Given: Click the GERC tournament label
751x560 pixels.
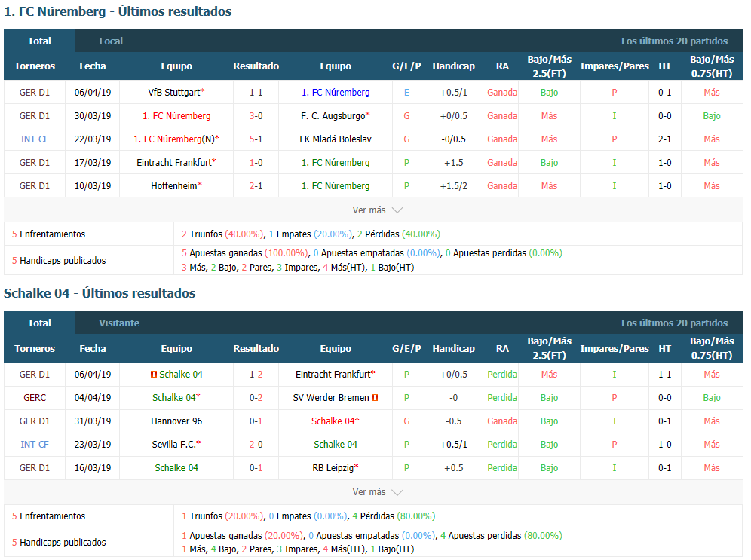Looking at the screenshot, I should (35, 398).
